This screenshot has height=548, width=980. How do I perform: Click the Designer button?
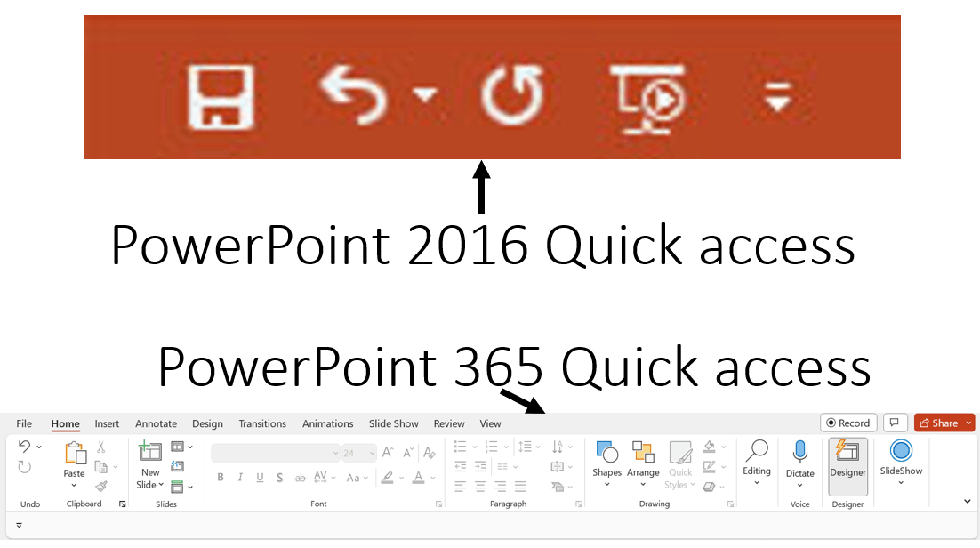[x=847, y=467]
